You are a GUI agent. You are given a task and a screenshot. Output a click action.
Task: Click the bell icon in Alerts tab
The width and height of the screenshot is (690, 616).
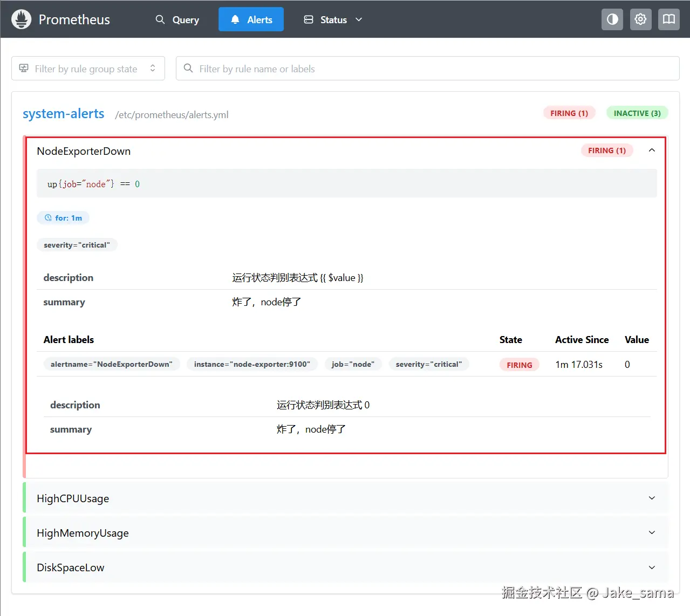[x=235, y=19]
